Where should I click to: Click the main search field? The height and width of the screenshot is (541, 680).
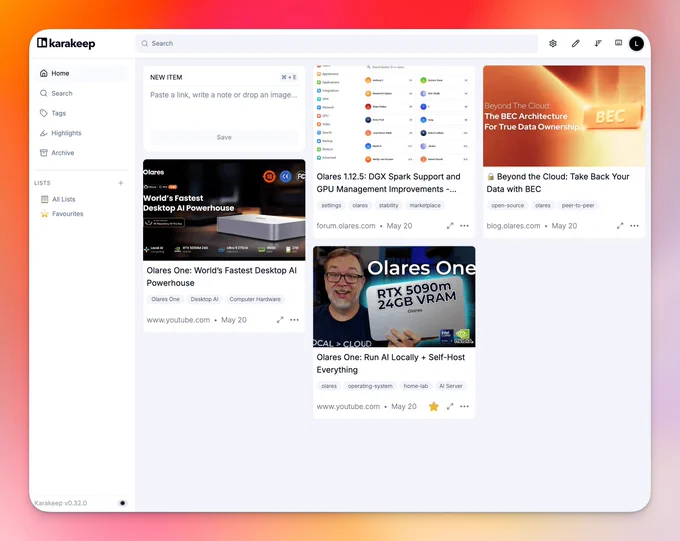(x=337, y=43)
